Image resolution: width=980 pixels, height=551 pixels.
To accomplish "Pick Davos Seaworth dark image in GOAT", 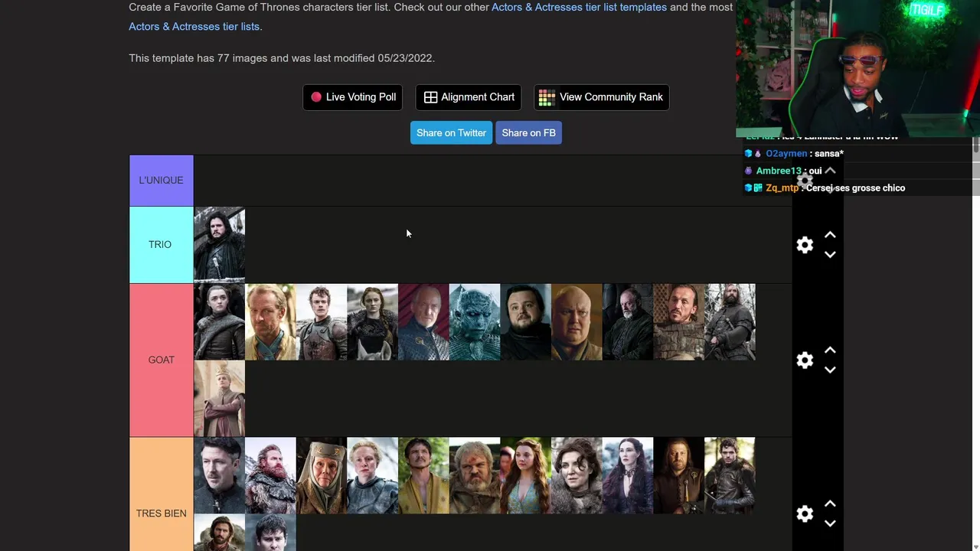I will point(628,322).
